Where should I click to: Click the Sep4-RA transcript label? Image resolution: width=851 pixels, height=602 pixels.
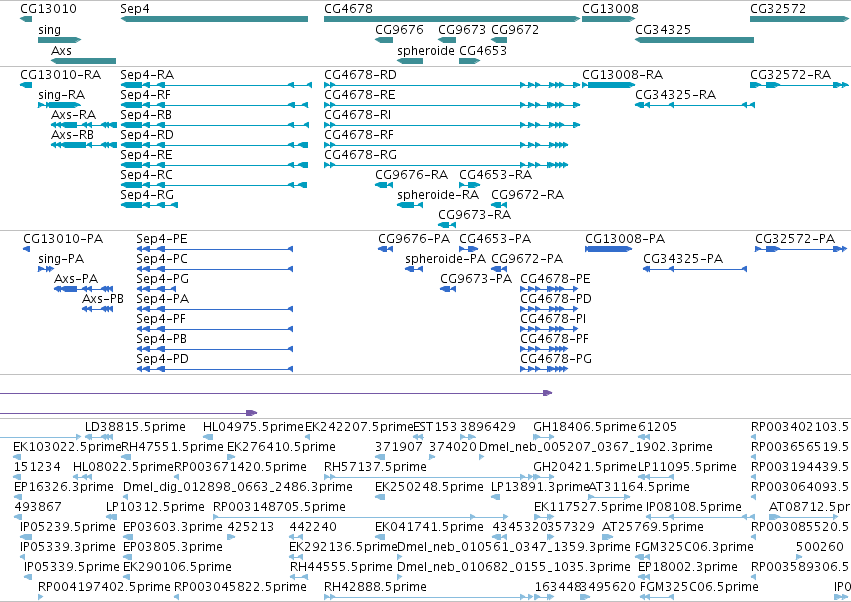147,75
